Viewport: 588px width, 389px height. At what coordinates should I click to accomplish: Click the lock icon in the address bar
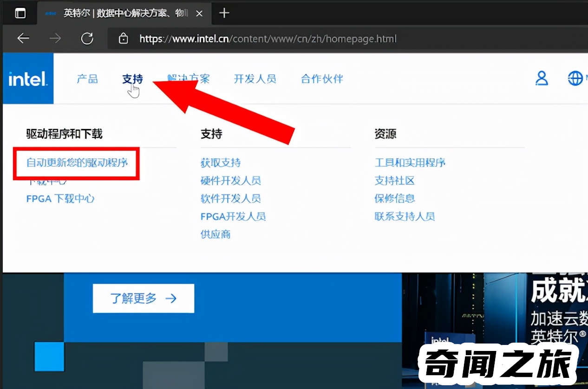pos(123,39)
